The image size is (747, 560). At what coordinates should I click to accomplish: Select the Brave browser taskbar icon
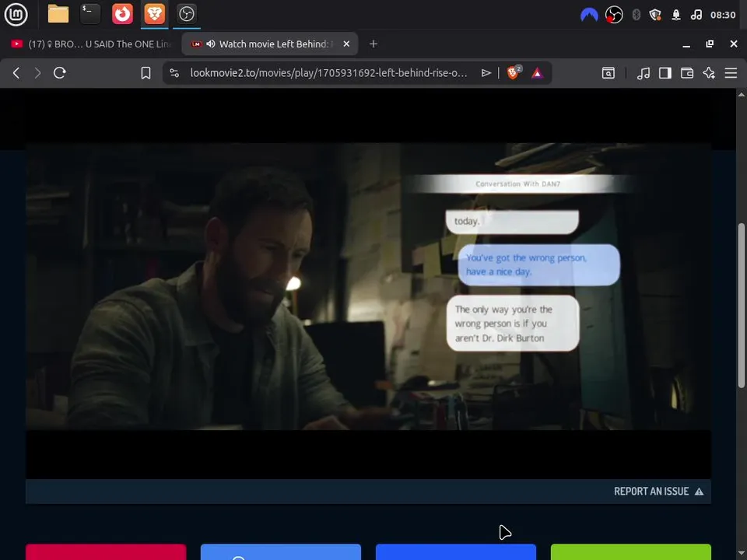point(154,14)
